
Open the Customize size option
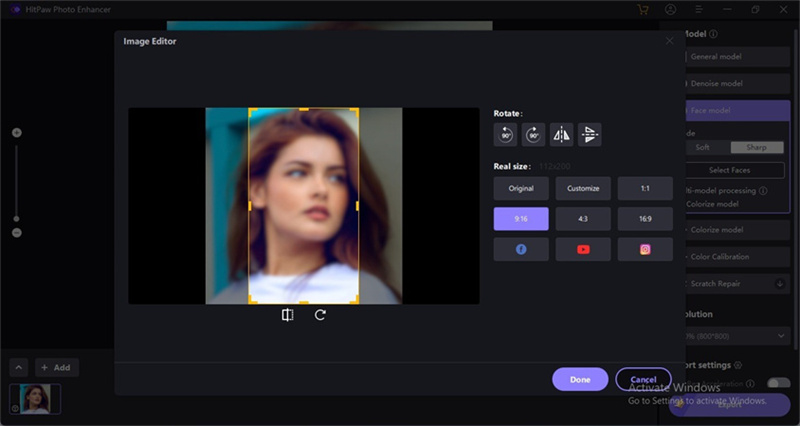point(583,188)
